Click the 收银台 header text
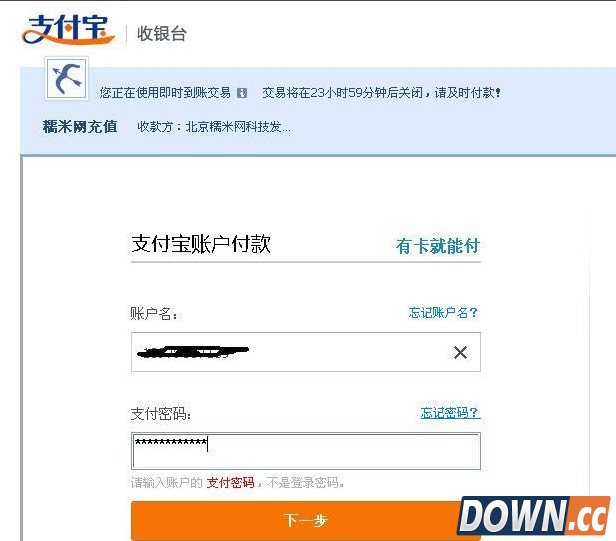Viewport: 616px width, 541px height. point(161,33)
